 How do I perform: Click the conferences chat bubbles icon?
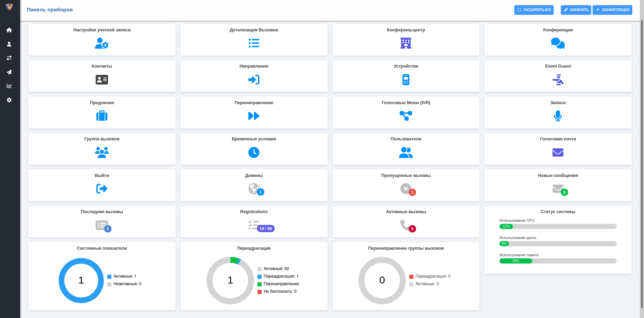point(558,43)
